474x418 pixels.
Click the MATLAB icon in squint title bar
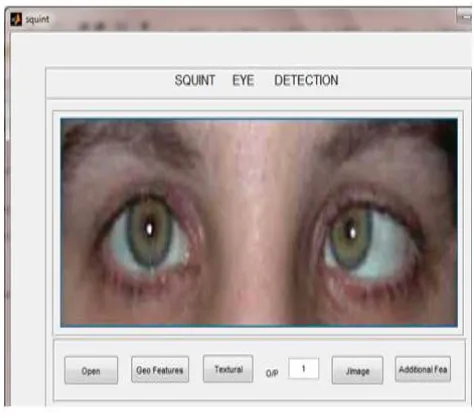click(x=16, y=19)
